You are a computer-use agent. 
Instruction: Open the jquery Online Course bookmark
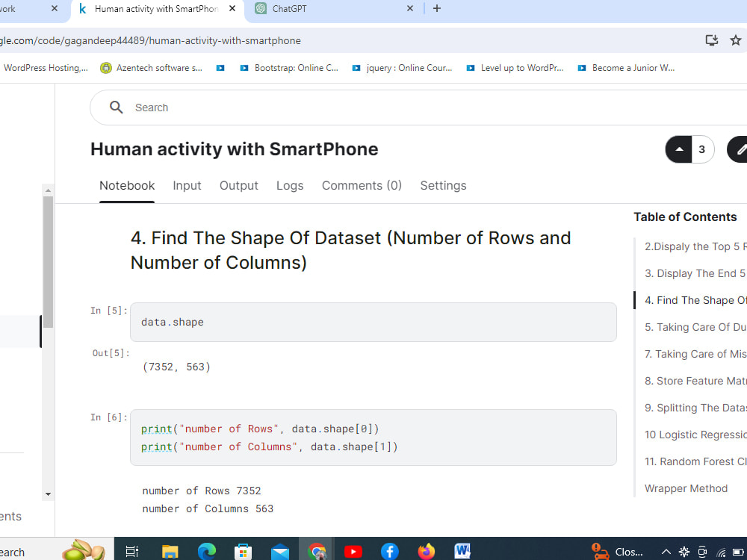[x=402, y=68]
